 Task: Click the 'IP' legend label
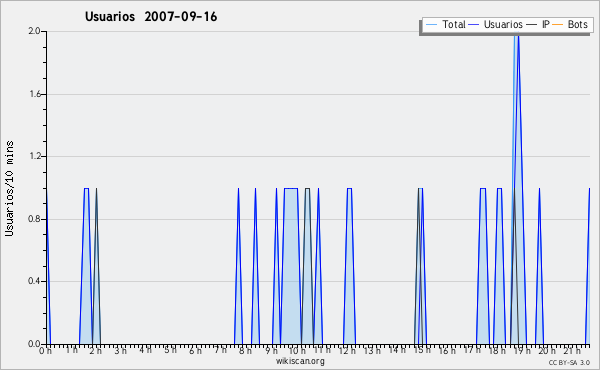[546, 24]
